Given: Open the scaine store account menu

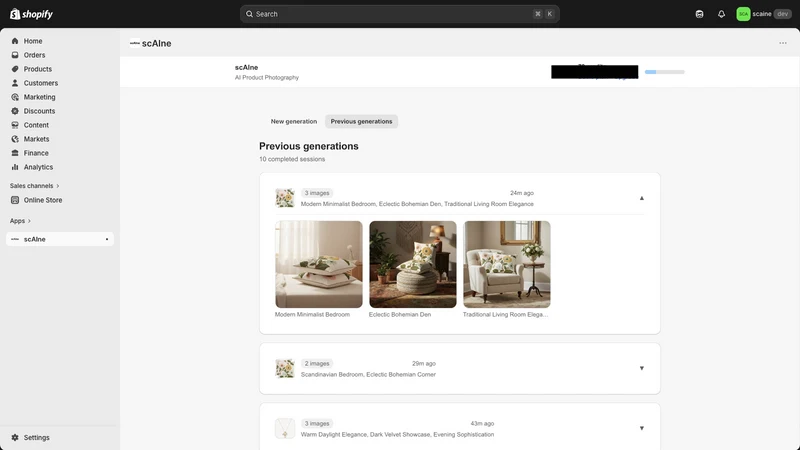Looking at the screenshot, I should tap(764, 14).
